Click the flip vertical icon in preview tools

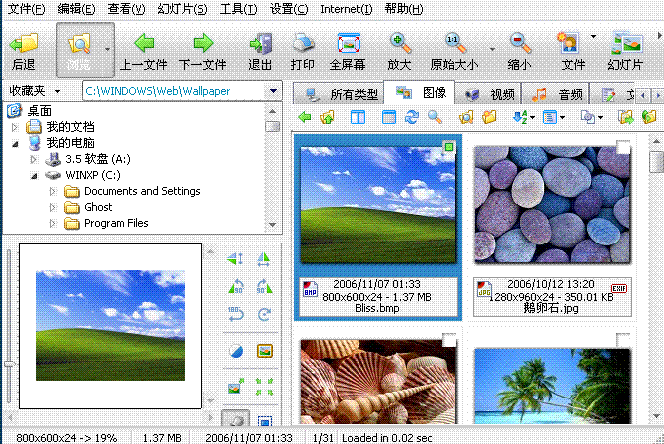coord(235,258)
